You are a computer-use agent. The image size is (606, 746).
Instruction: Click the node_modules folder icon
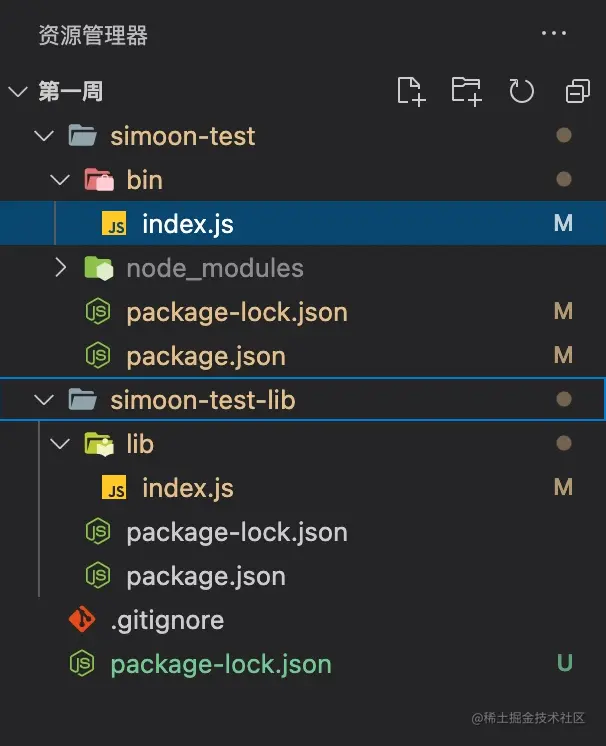98,268
